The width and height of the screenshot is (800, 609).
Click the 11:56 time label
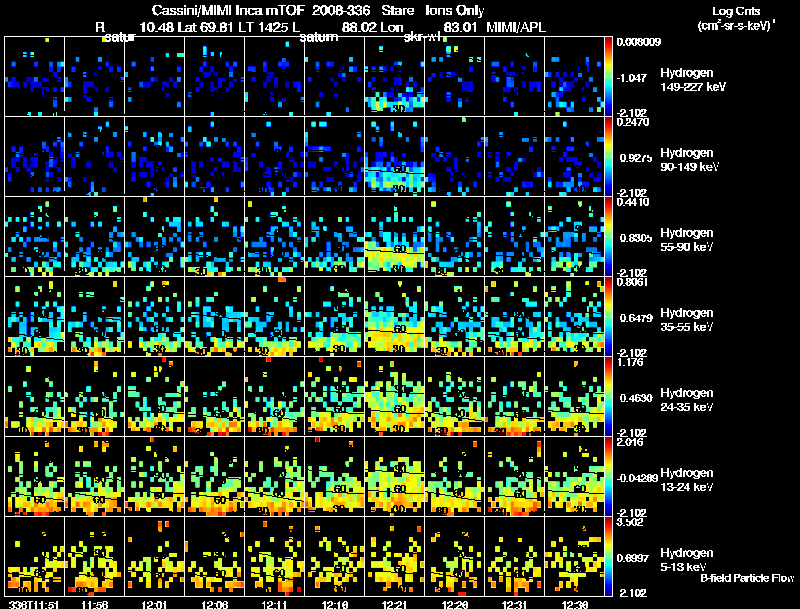point(94,605)
